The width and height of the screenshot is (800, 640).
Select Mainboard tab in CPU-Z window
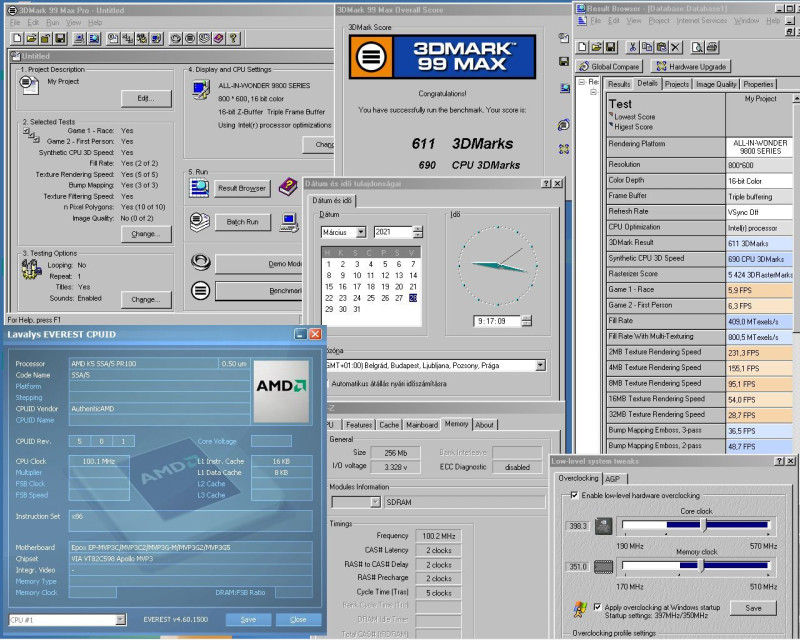422,425
